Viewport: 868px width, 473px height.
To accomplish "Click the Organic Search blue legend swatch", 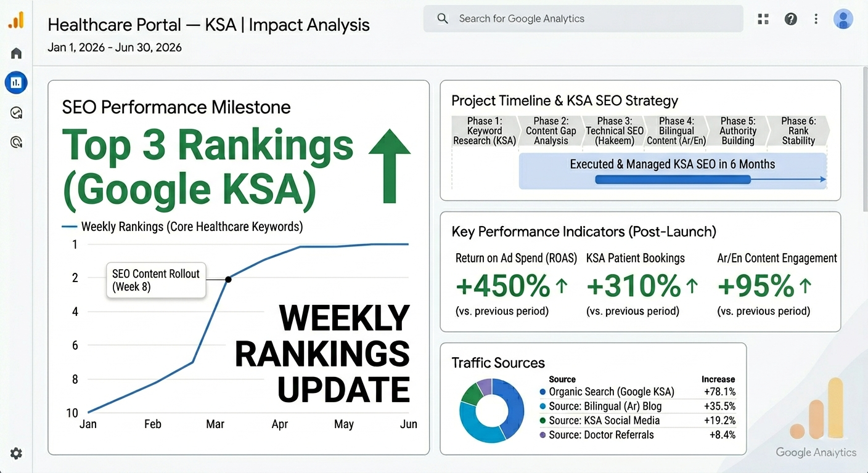I will tap(542, 392).
